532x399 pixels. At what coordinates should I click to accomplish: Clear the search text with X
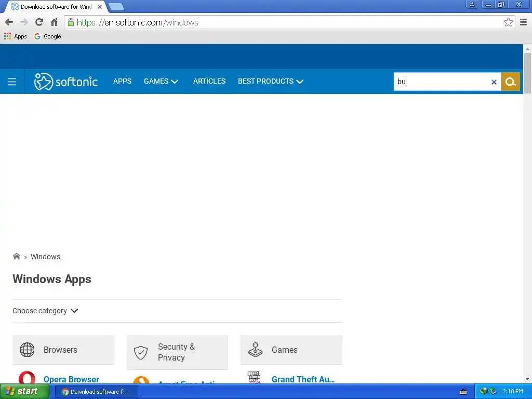pos(494,82)
